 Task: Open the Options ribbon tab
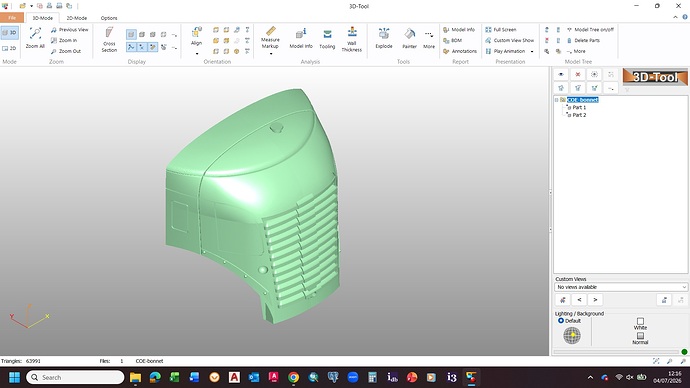[109, 18]
